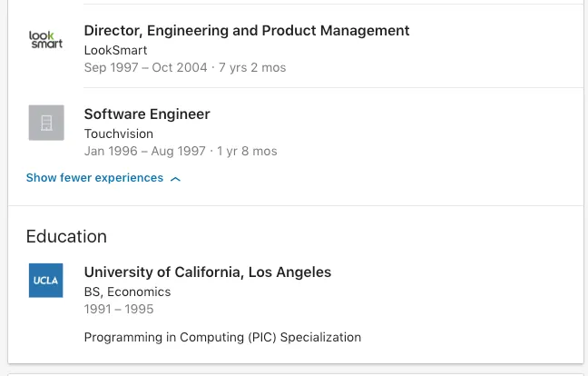
Task: Click the BS, Economics degree text
Action: 128,292
